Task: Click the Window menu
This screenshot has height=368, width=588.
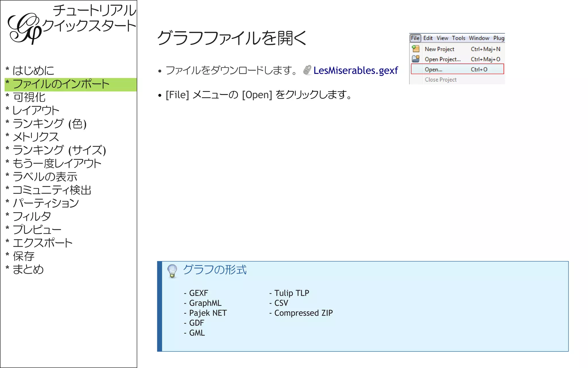Action: point(479,38)
